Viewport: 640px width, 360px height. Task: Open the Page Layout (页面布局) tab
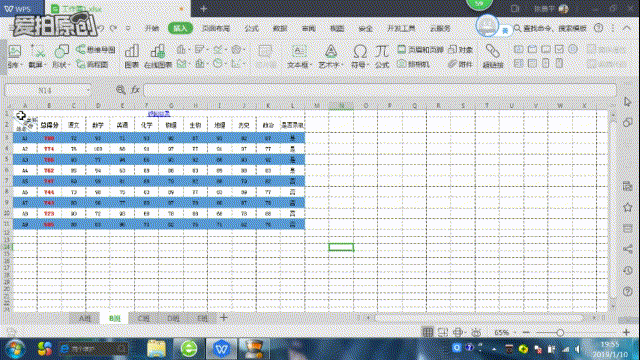coord(216,28)
